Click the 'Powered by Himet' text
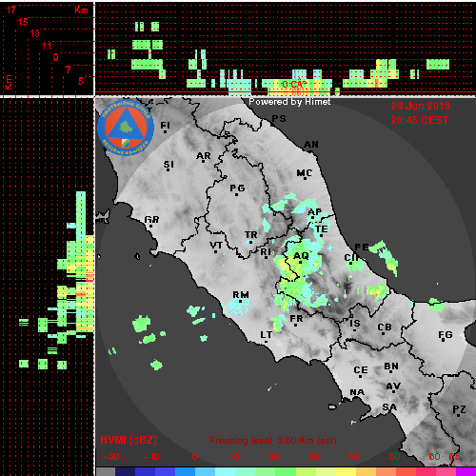Image resolution: width=476 pixels, height=476 pixels. coord(289,102)
